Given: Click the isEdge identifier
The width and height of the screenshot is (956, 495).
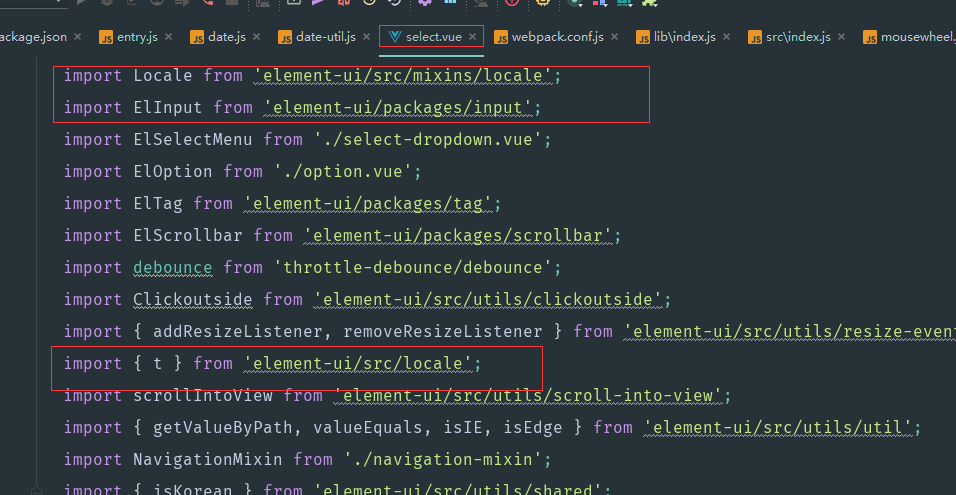Looking at the screenshot, I should [x=533, y=427].
